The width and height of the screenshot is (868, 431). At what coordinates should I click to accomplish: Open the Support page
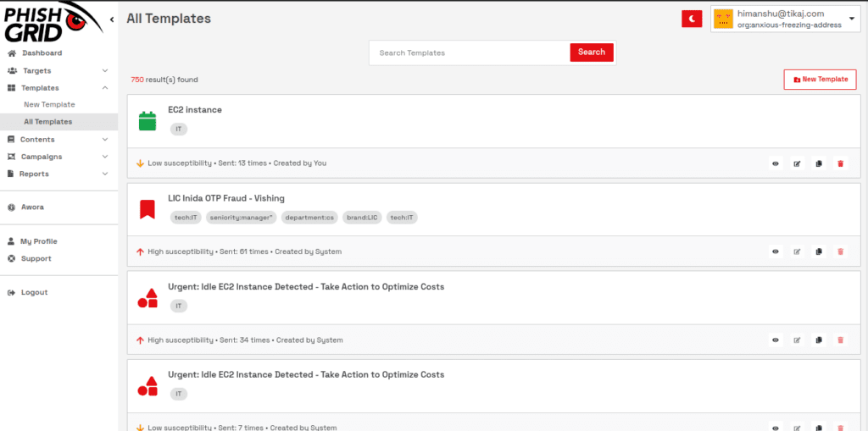click(x=36, y=259)
